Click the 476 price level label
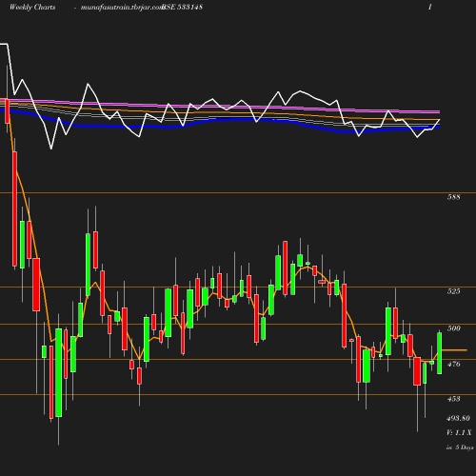The height and width of the screenshot is (476, 476). [x=453, y=364]
